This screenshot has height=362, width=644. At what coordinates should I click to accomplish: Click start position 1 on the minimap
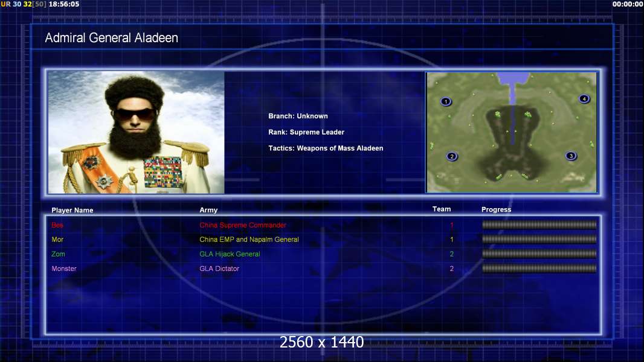coord(446,101)
